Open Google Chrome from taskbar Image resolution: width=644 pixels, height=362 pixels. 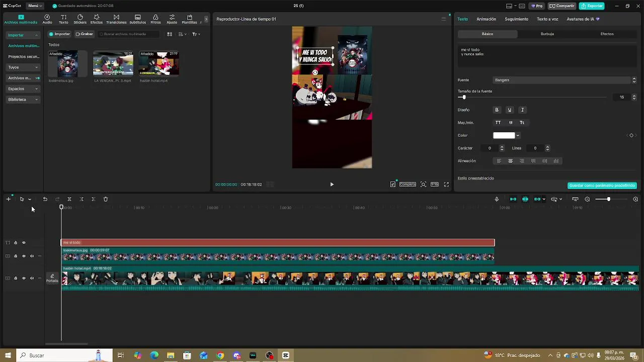[x=220, y=355]
